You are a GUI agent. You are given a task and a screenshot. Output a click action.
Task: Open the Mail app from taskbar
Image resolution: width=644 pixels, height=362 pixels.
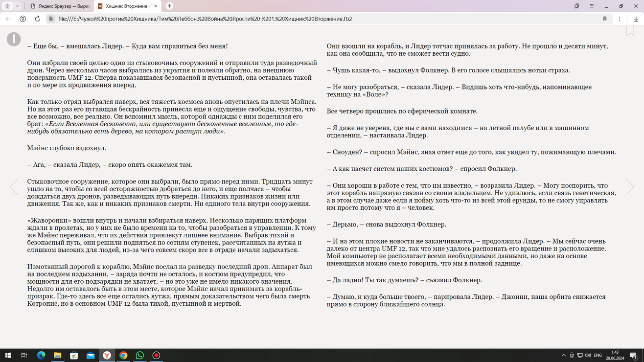click(91, 355)
